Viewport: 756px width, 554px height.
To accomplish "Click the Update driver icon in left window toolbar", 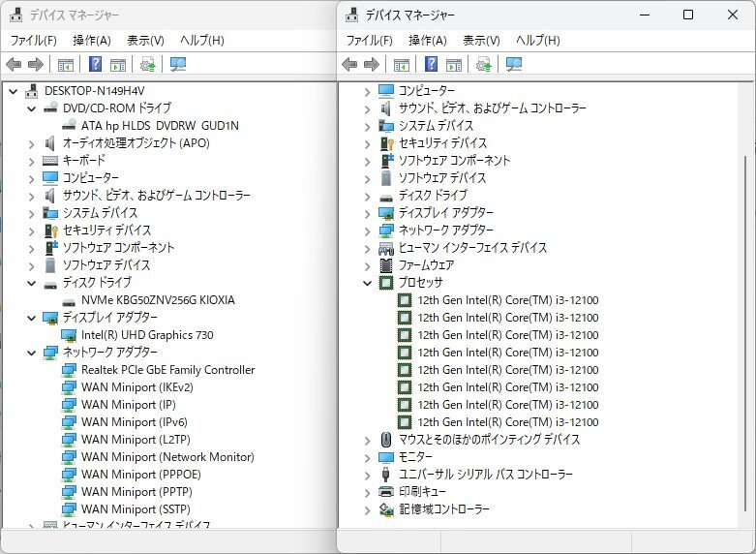I will click(147, 64).
